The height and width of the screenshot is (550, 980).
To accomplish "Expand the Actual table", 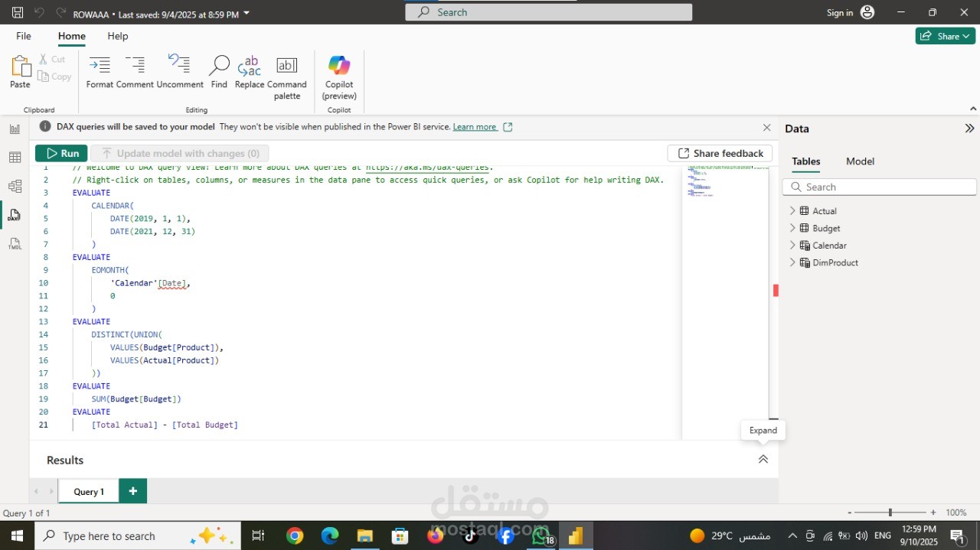I will [x=792, y=211].
